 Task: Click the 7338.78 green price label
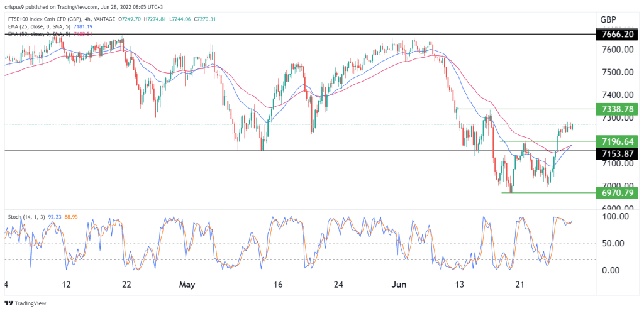click(616, 109)
